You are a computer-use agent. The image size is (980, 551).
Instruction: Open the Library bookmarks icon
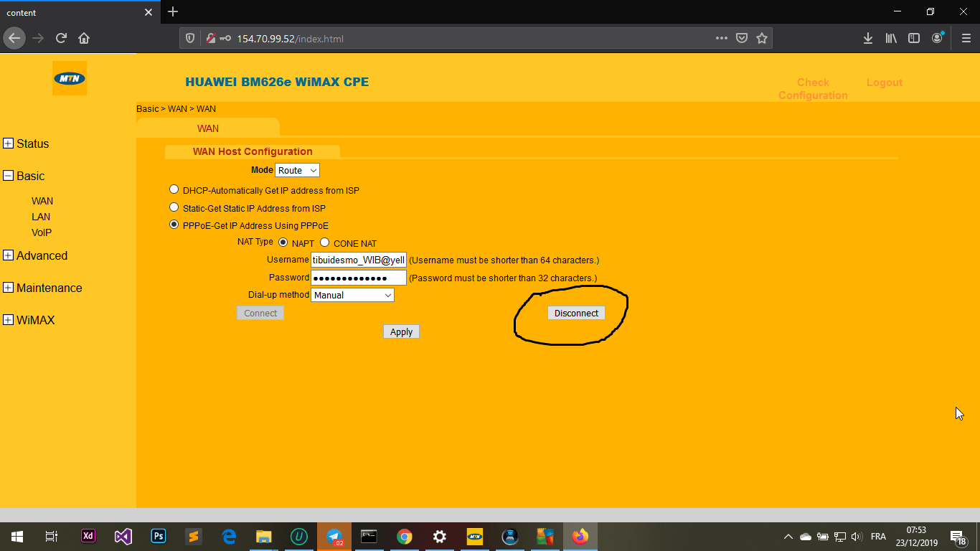click(891, 38)
